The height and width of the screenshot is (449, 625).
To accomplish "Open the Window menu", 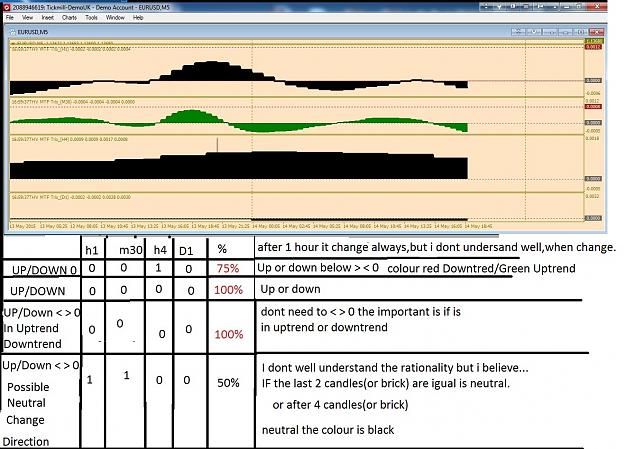I will click(x=115, y=18).
